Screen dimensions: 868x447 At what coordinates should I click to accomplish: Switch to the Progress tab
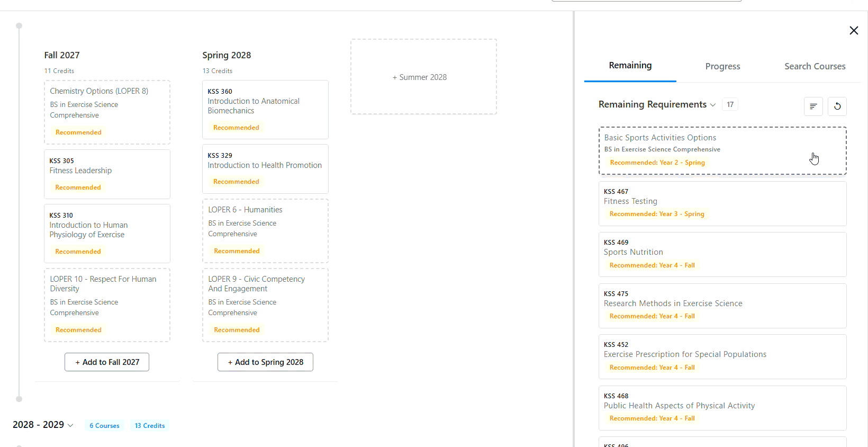pyautogui.click(x=722, y=67)
